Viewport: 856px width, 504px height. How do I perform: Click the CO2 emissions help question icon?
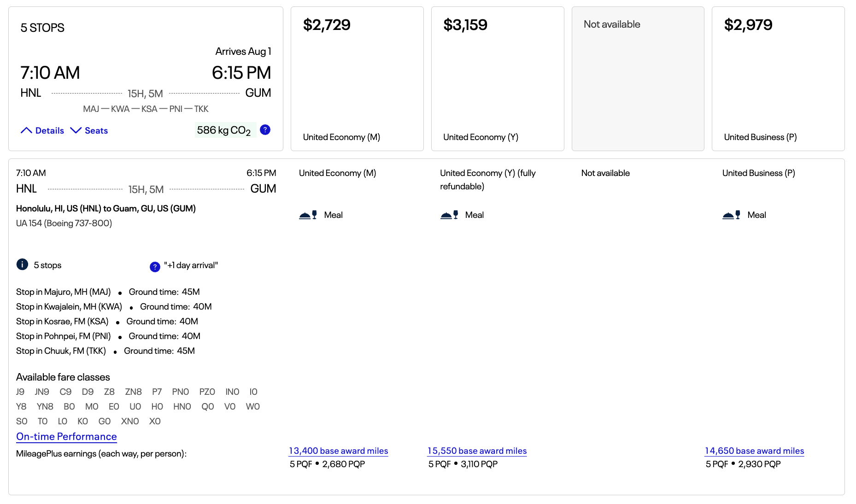pyautogui.click(x=265, y=130)
